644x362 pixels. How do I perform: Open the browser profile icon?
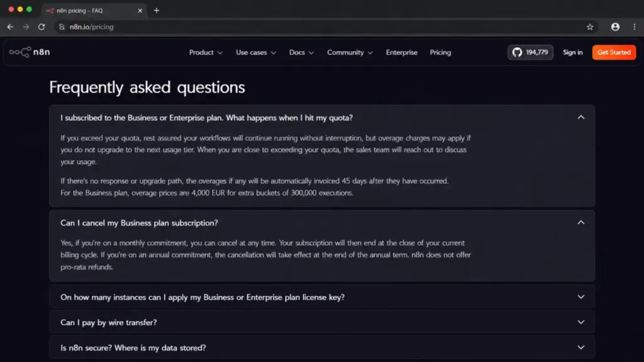pos(615,26)
